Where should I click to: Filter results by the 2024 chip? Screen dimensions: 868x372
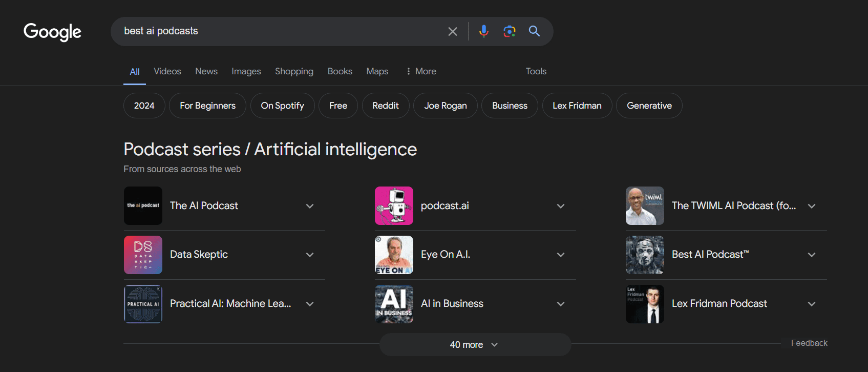click(x=144, y=106)
